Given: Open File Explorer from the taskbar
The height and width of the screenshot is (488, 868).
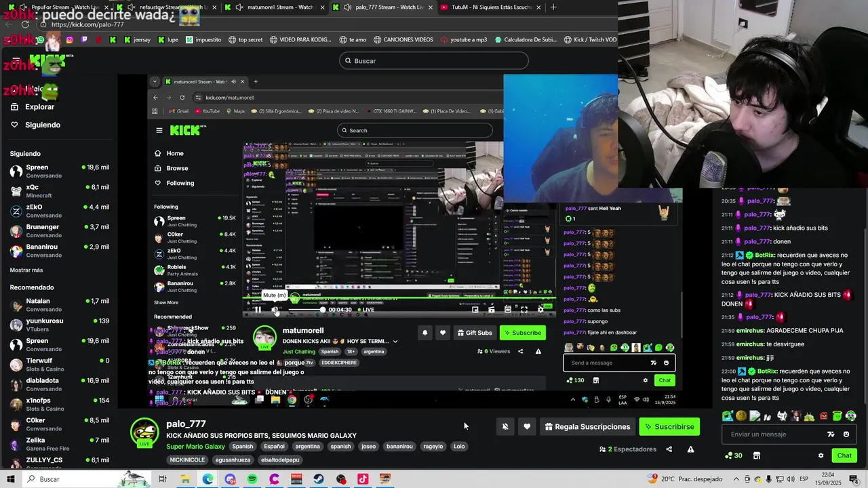Looking at the screenshot, I should 185,479.
